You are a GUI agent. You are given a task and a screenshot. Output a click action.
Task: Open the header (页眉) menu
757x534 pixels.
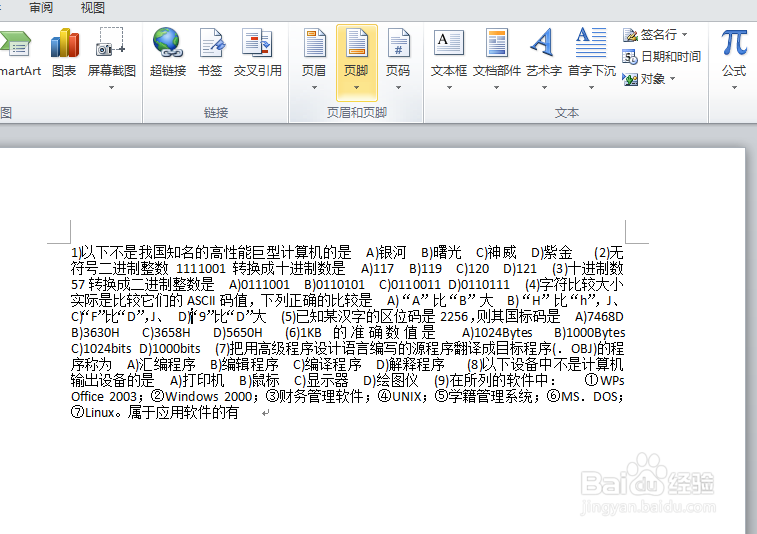pos(314,60)
